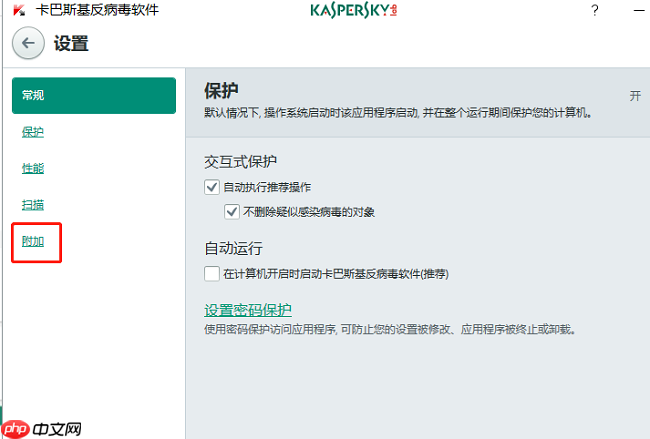
Task: Toggle 不删除疑似感染病毒的对象 checkbox
Action: (232, 212)
